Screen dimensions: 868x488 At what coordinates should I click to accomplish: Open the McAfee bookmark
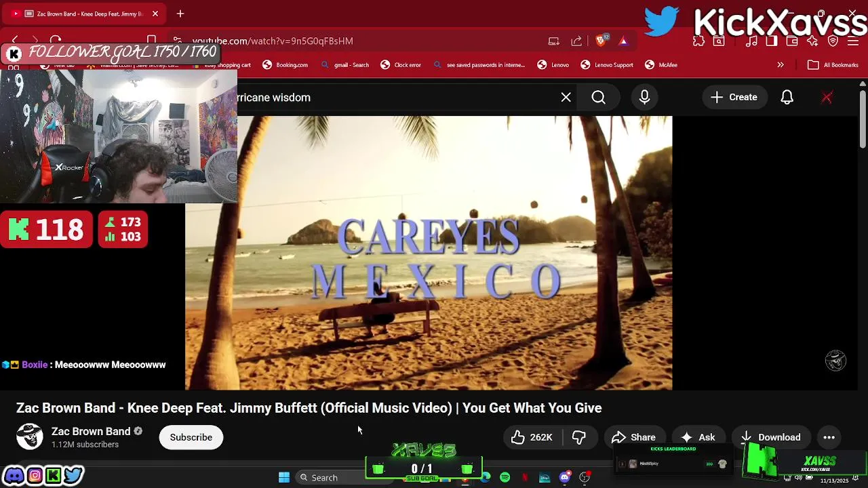(x=661, y=65)
